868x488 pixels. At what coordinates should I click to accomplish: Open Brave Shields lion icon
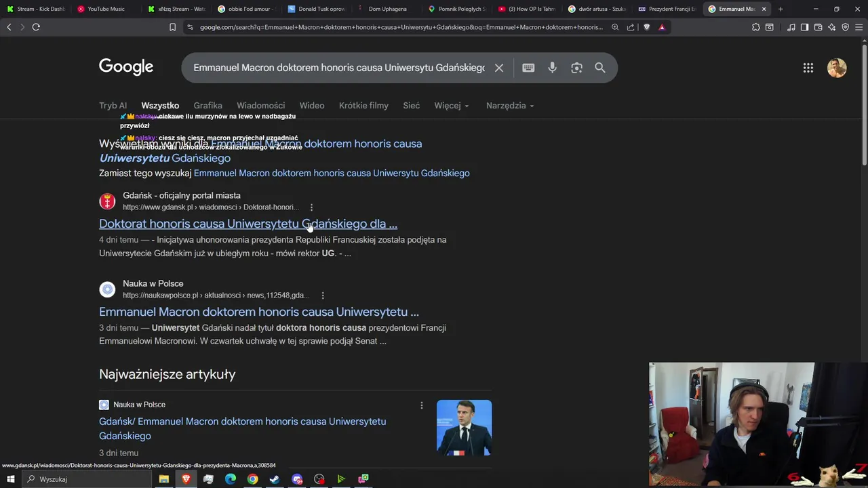[x=646, y=27]
